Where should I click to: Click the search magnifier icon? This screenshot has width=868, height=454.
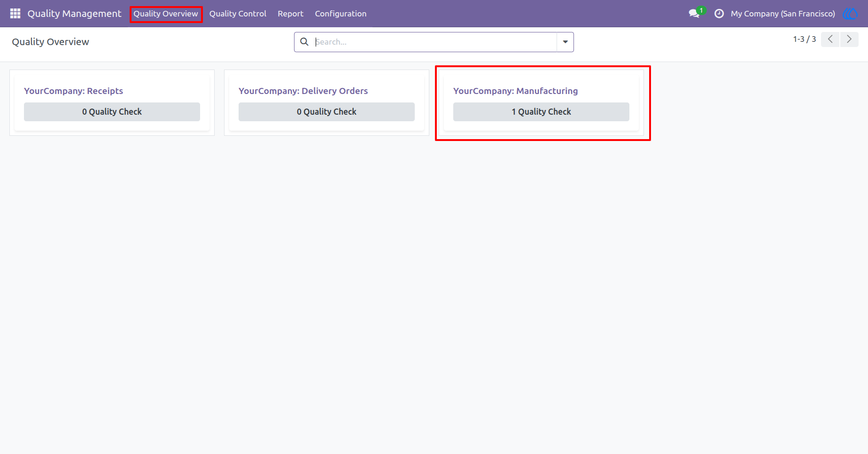[304, 42]
